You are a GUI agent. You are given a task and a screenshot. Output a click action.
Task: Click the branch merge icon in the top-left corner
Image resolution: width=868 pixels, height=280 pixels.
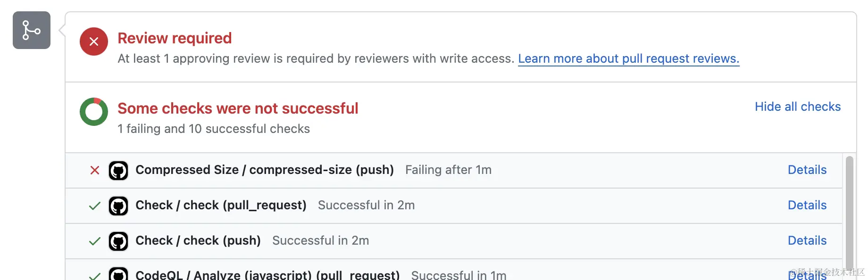click(x=31, y=30)
